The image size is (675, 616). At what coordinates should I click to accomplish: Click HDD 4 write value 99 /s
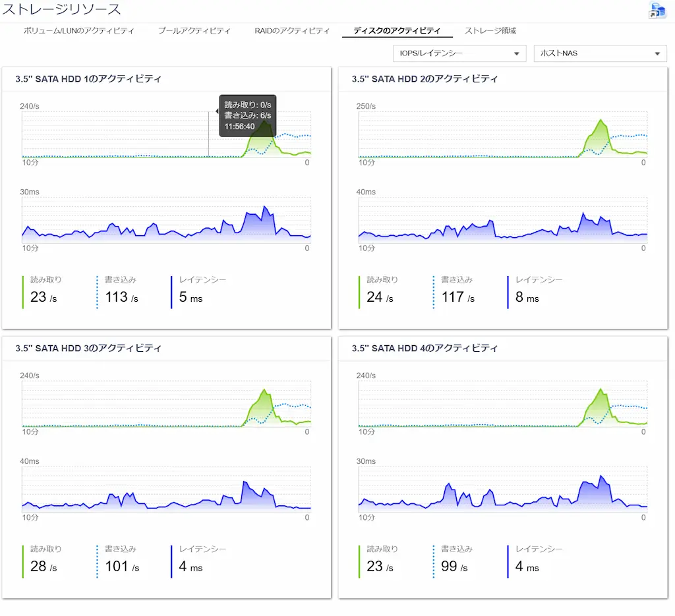coord(454,566)
